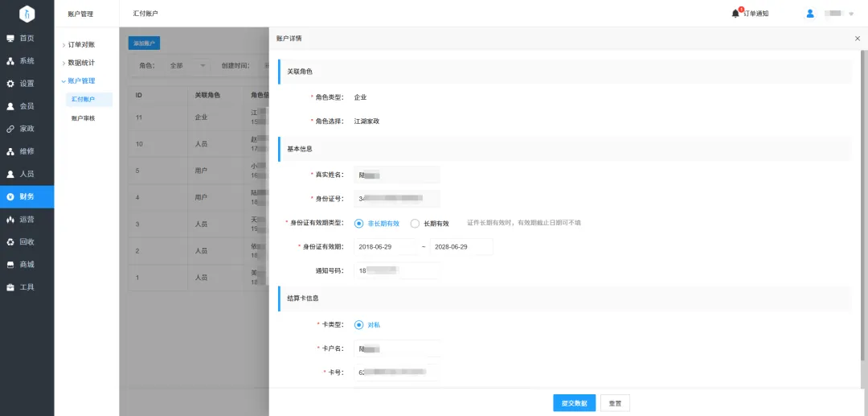
Task: Click start date field 2018-06-29
Action: click(385, 247)
